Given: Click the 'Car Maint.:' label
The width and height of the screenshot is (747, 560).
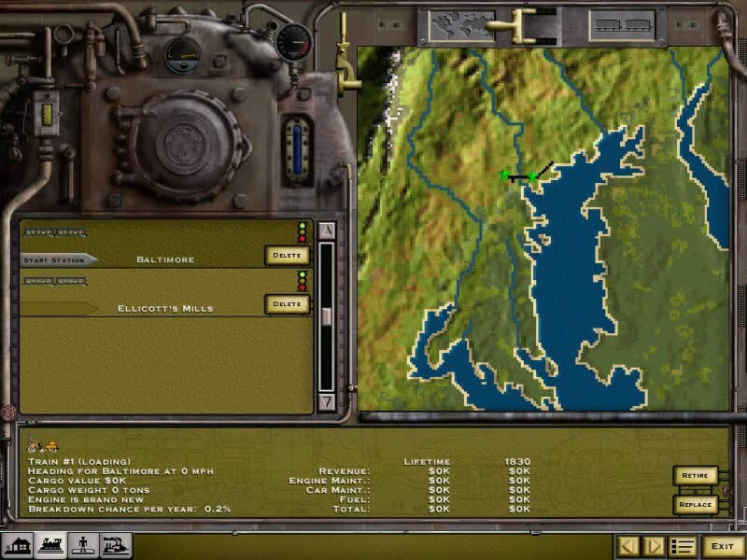Looking at the screenshot, I should coord(338,490).
